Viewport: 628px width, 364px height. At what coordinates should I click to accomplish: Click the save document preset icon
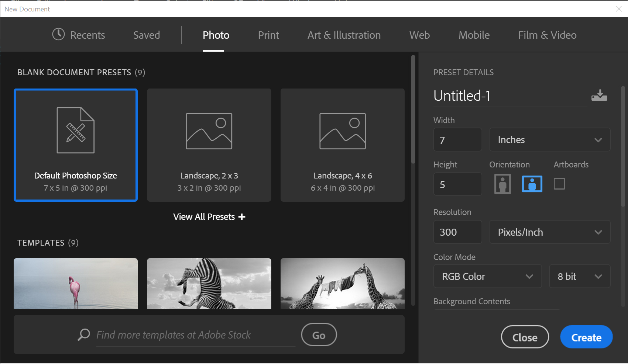coord(599,95)
